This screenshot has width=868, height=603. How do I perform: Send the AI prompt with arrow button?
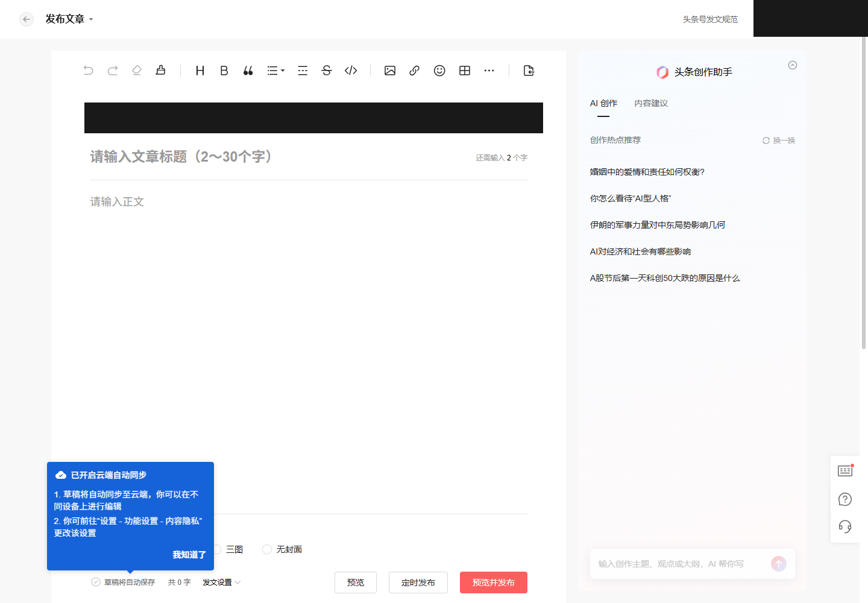coord(779,564)
